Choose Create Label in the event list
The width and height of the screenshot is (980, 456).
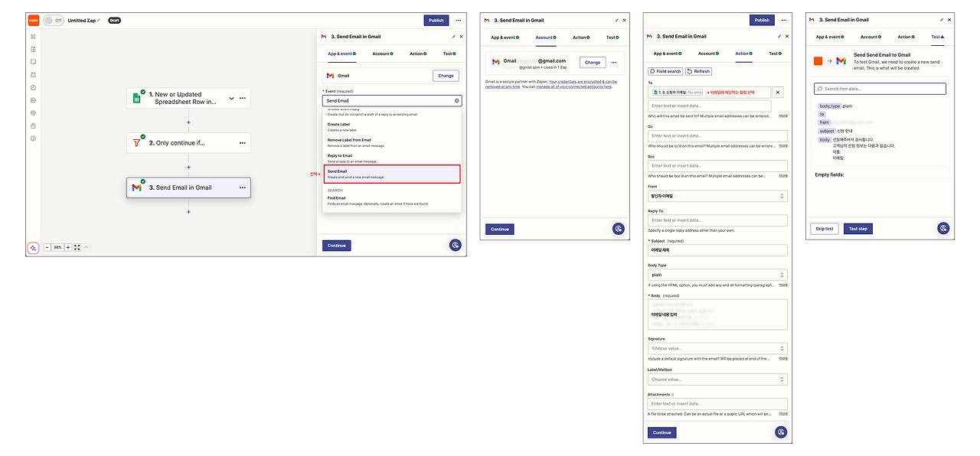click(x=392, y=126)
